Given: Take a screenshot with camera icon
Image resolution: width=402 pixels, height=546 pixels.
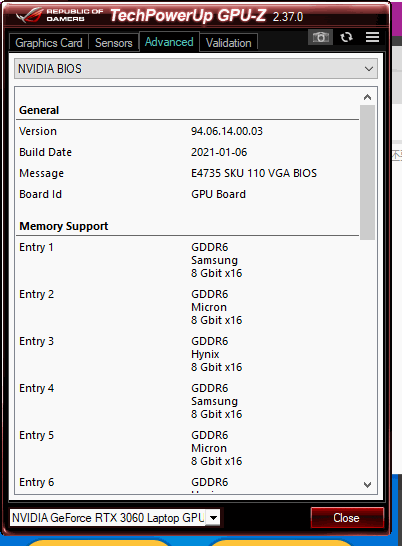Looking at the screenshot, I should coord(320,37).
